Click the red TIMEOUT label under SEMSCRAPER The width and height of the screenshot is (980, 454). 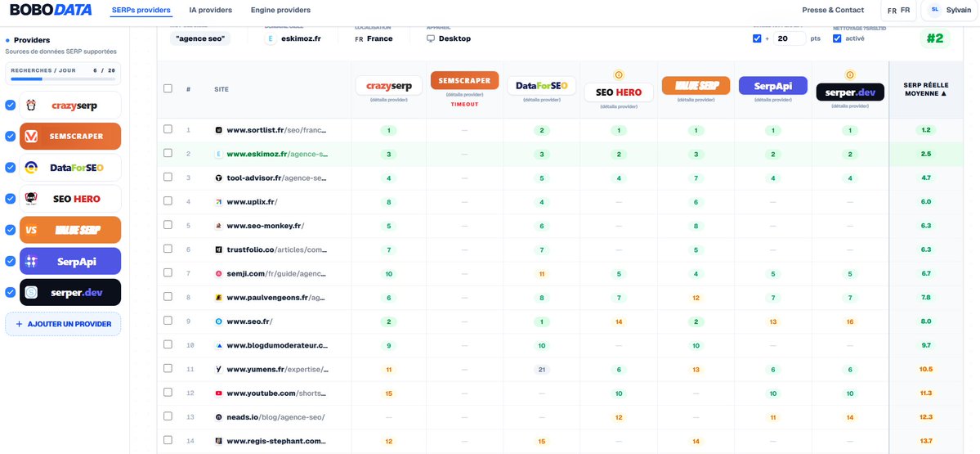coord(465,105)
